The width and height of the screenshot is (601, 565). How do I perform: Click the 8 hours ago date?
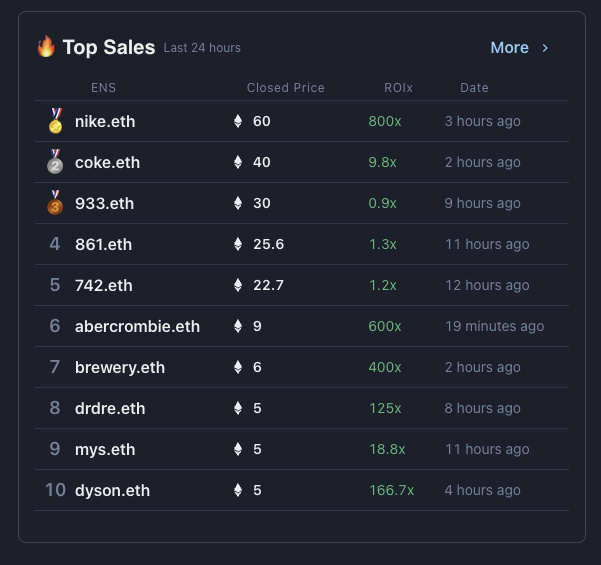coord(483,409)
